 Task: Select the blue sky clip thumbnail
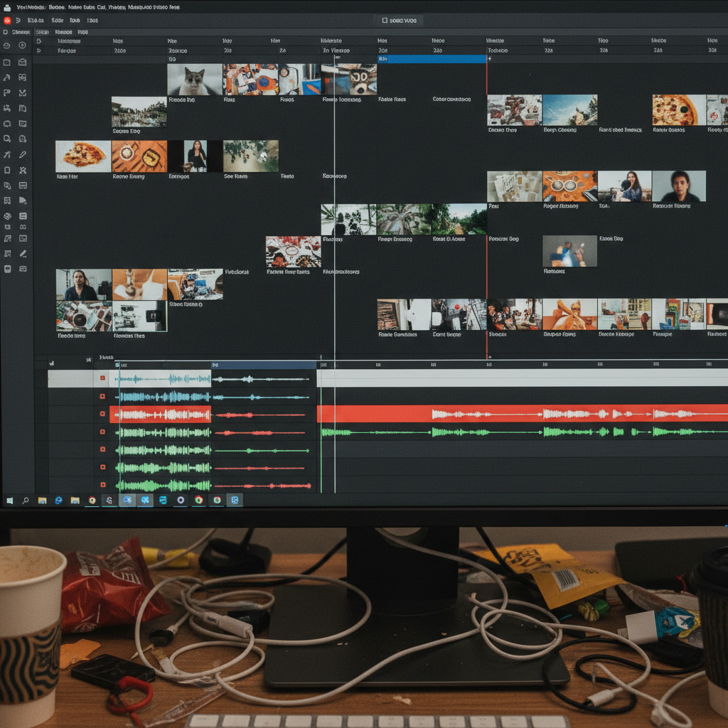click(569, 110)
